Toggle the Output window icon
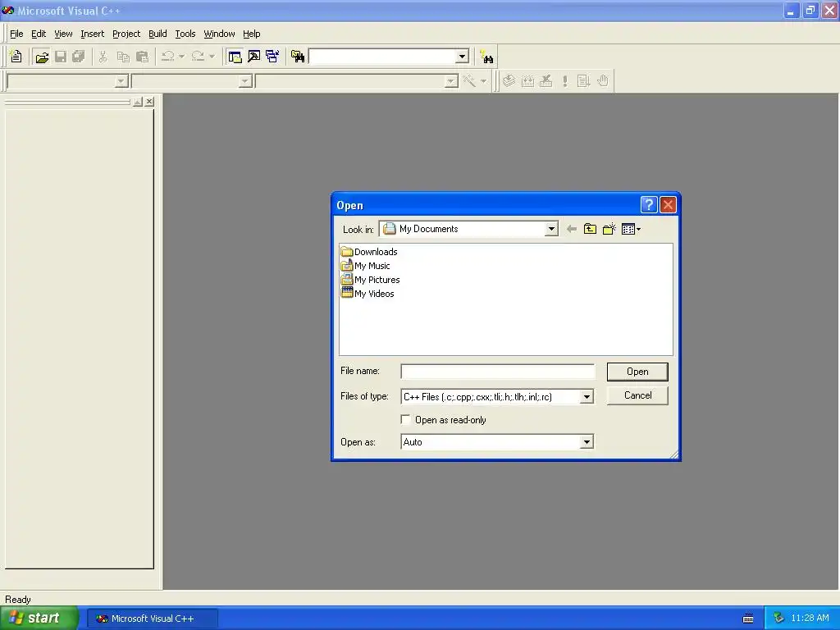This screenshot has width=840, height=630. coord(254,57)
